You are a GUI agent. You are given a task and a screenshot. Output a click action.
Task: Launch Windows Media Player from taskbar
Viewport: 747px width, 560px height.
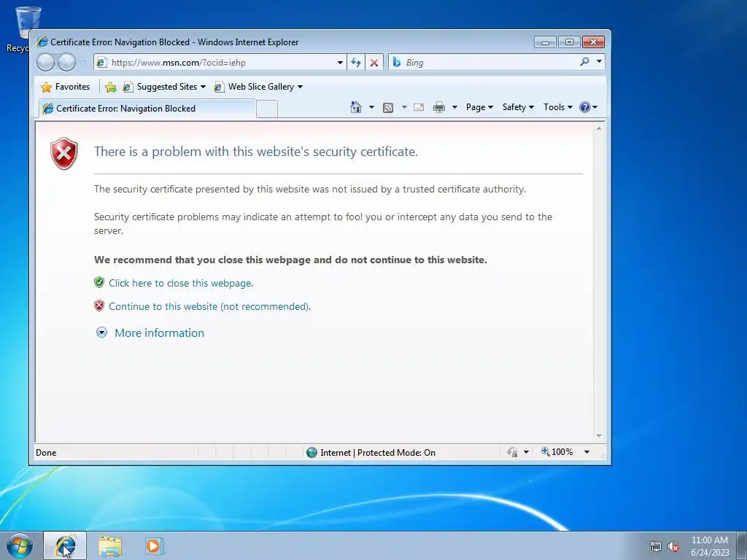[155, 545]
